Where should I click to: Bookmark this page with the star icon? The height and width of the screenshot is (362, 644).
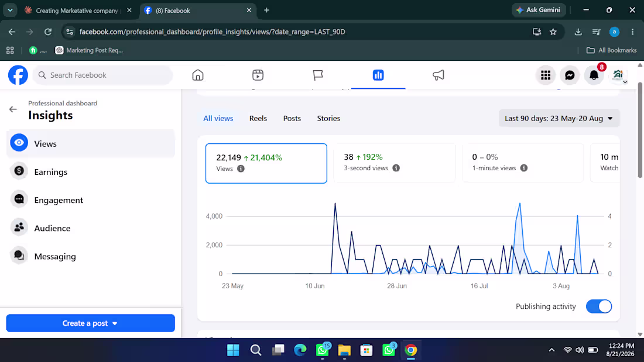pos(553,32)
